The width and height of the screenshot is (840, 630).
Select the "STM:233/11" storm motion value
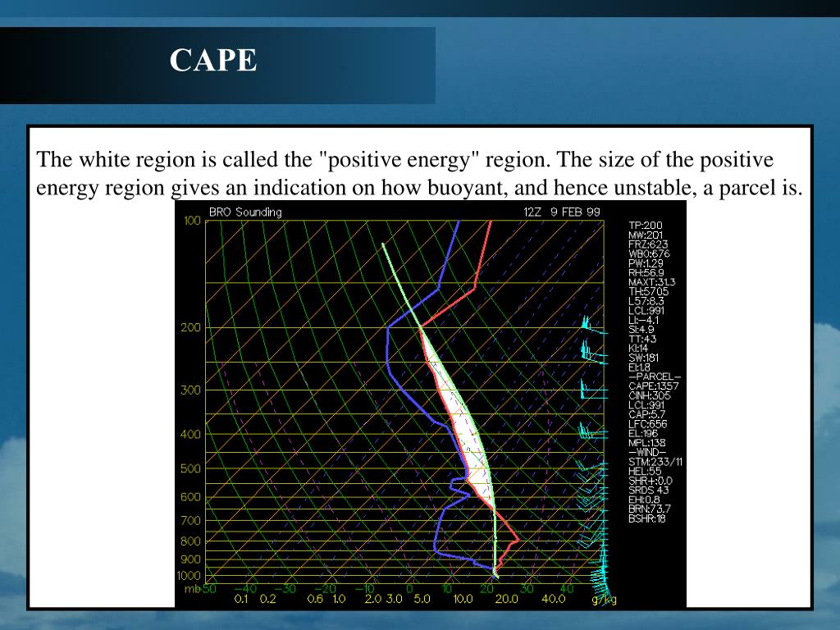click(x=655, y=462)
